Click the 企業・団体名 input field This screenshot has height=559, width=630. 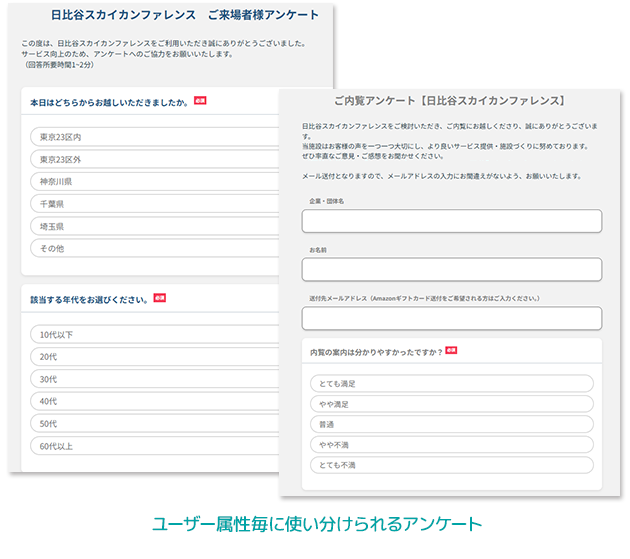pyautogui.click(x=451, y=221)
